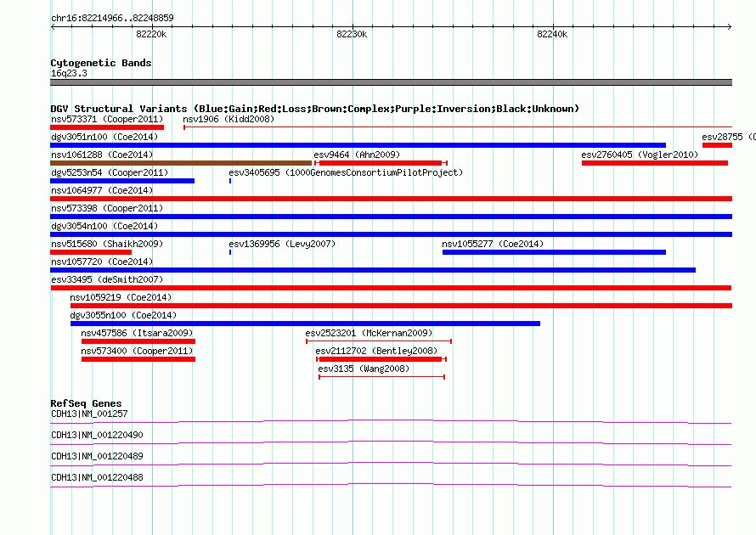This screenshot has width=756, height=535.
Task: Select esv3135 (Wang2008) label
Action: pos(364,369)
